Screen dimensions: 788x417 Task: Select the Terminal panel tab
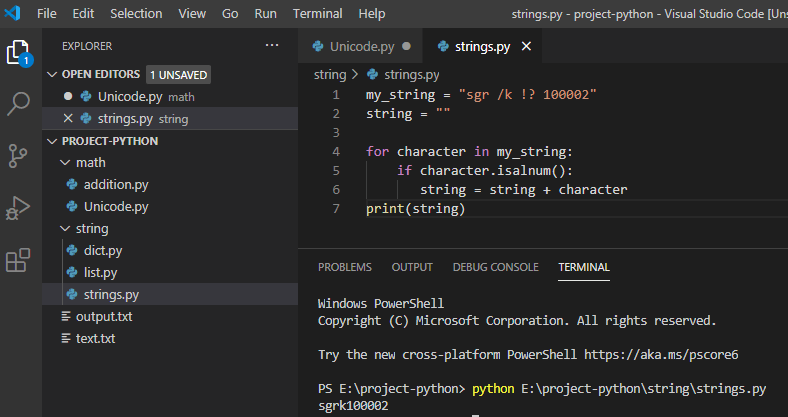coord(584,267)
